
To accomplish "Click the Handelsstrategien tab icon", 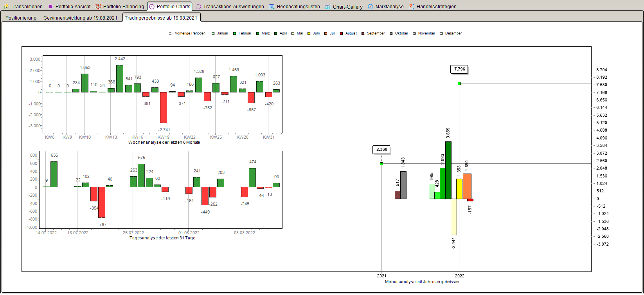I will [411, 6].
